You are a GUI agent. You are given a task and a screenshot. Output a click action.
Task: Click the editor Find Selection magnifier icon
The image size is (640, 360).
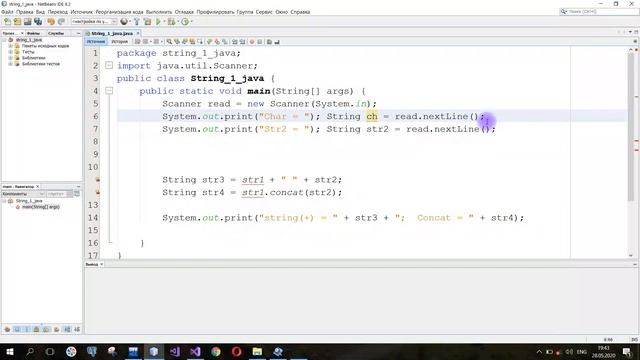pyautogui.click(x=169, y=42)
